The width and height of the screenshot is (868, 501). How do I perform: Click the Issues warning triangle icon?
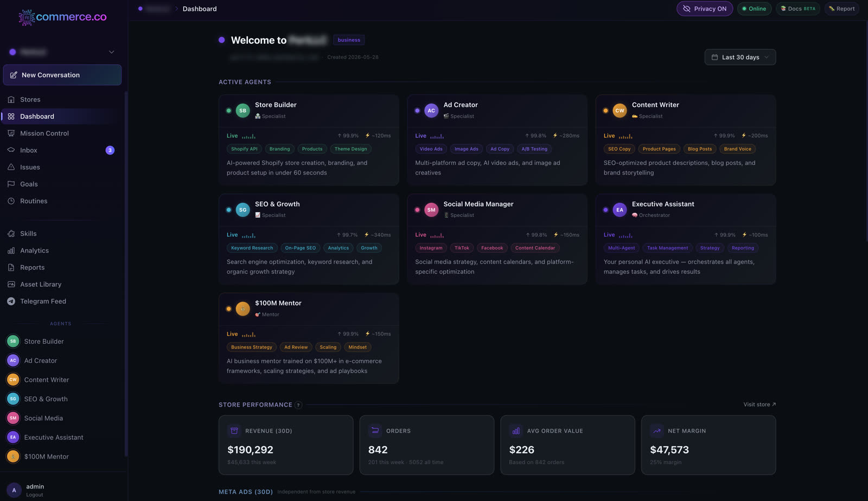pyautogui.click(x=11, y=167)
